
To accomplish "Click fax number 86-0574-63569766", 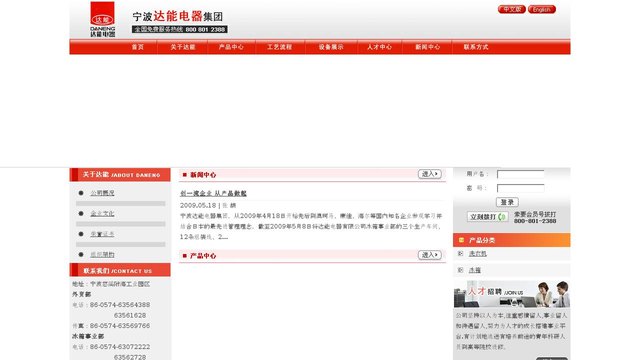I will [120, 326].
